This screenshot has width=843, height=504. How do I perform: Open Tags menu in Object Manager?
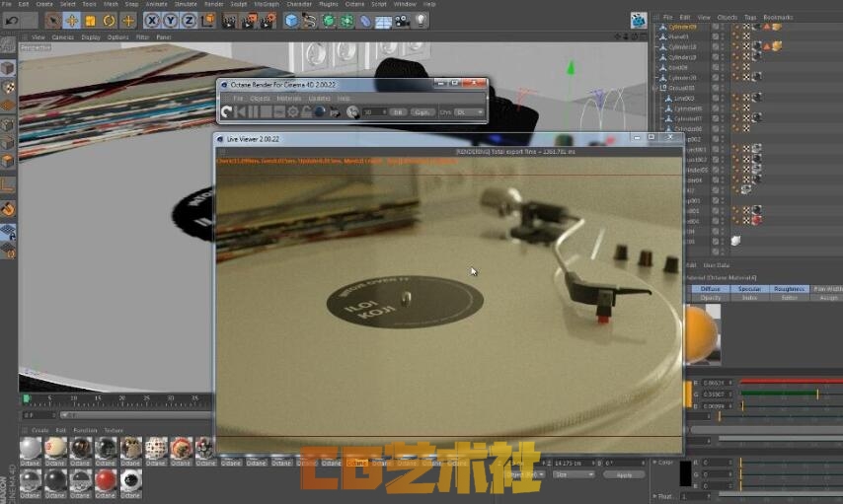pyautogui.click(x=750, y=17)
